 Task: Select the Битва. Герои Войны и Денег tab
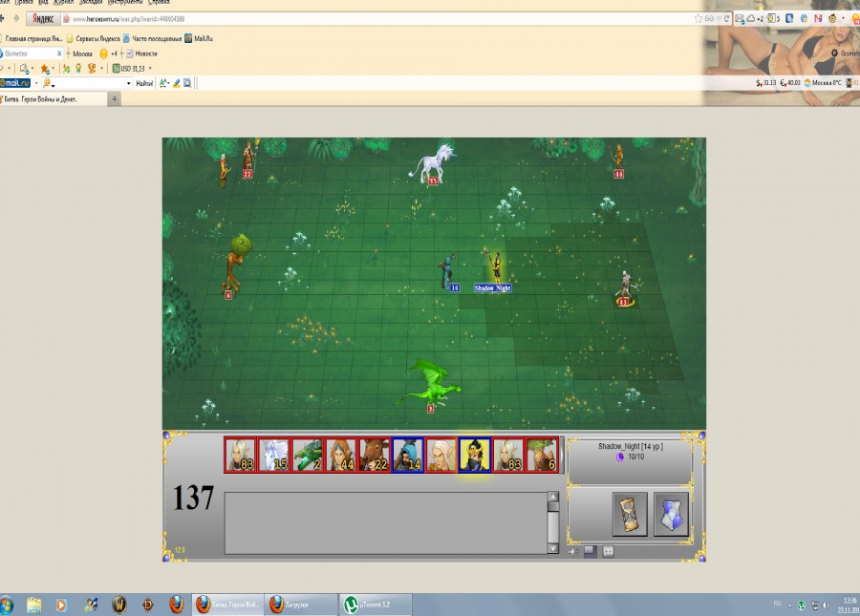54,99
